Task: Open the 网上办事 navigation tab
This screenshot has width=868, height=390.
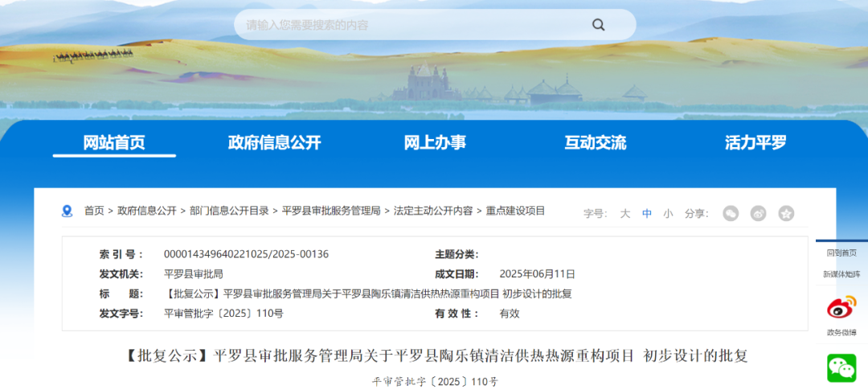Action: pos(435,143)
